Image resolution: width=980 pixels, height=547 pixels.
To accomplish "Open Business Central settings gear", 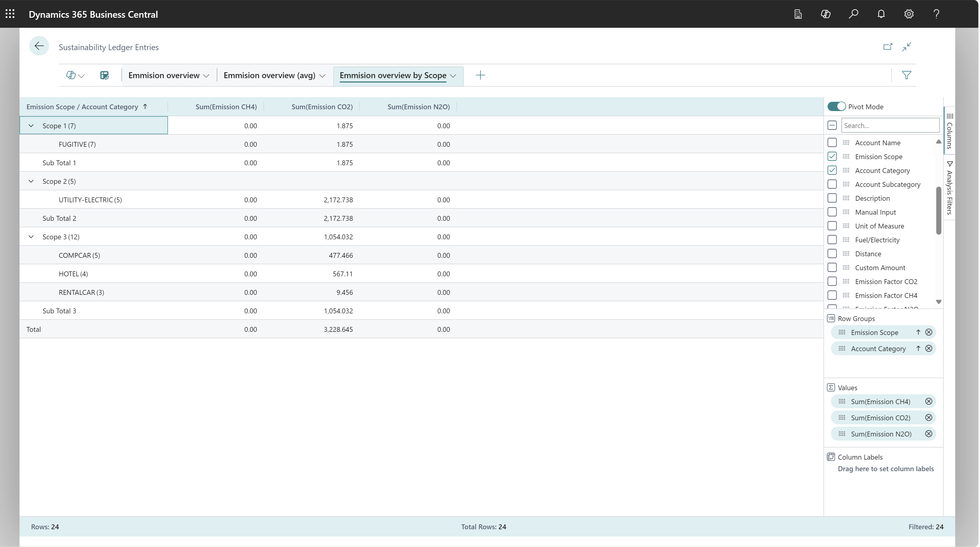I will 909,14.
